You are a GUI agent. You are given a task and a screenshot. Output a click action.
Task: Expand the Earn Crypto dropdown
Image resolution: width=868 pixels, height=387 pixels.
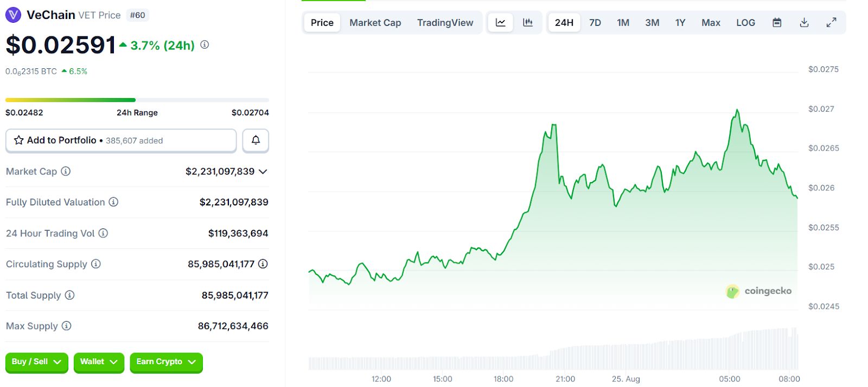coord(166,362)
